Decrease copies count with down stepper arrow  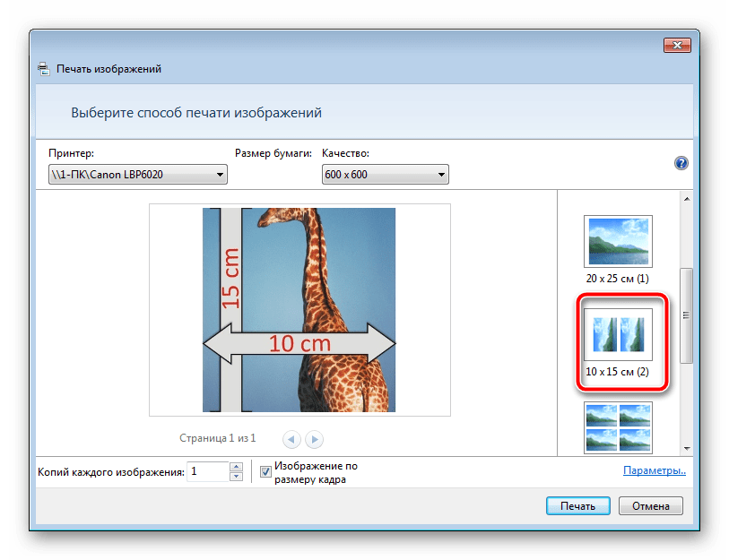click(236, 477)
